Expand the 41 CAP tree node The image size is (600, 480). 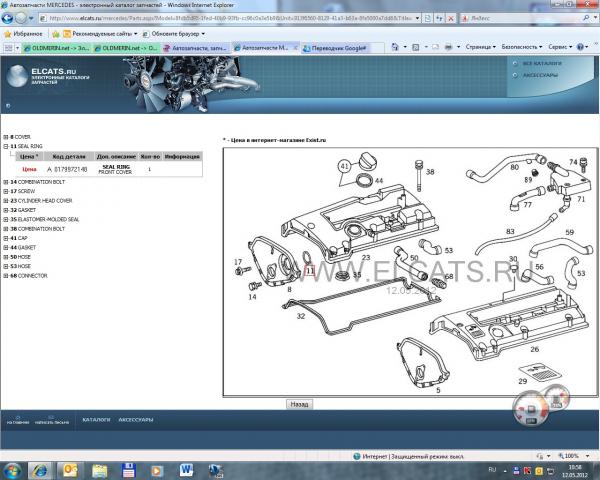(6, 238)
